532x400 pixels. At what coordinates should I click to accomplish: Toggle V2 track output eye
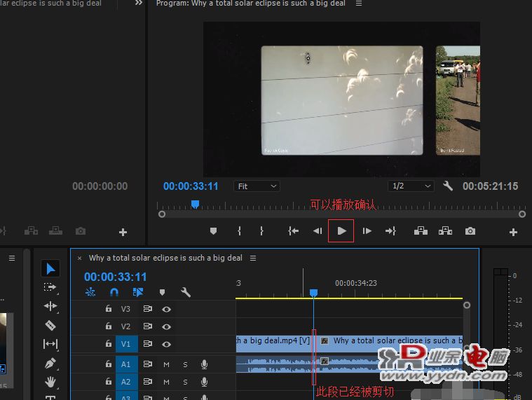(166, 326)
